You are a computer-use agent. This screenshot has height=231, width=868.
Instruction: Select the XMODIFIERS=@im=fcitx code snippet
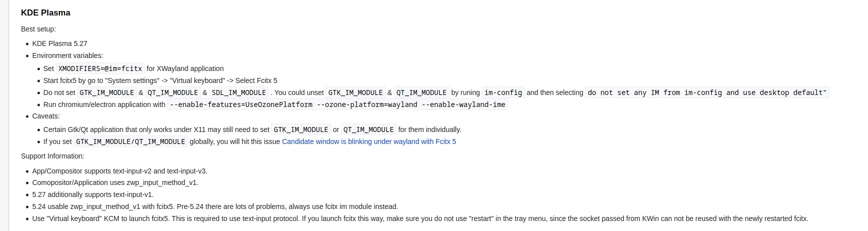100,68
